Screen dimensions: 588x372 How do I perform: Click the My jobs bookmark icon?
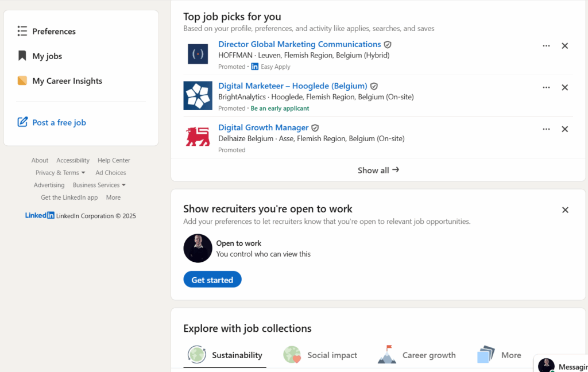22,56
